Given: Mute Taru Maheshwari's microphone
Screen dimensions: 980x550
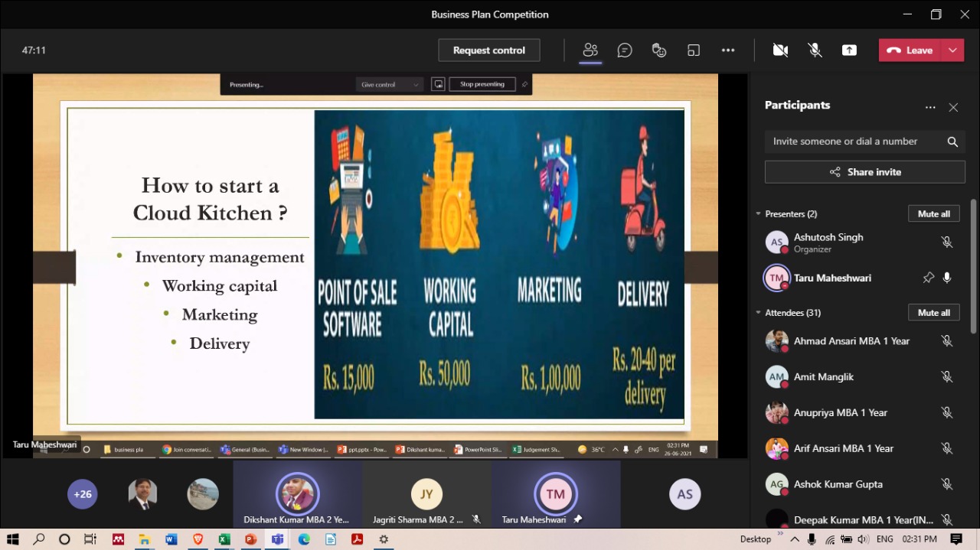Looking at the screenshot, I should [947, 278].
